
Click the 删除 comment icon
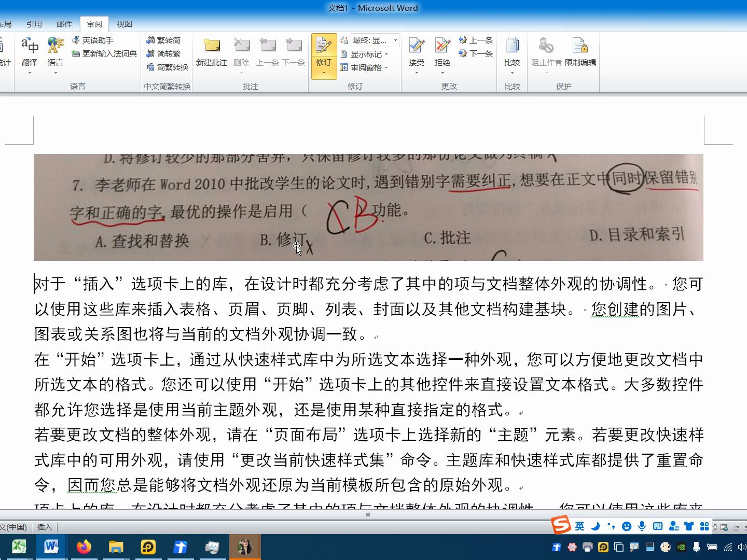coord(241,46)
